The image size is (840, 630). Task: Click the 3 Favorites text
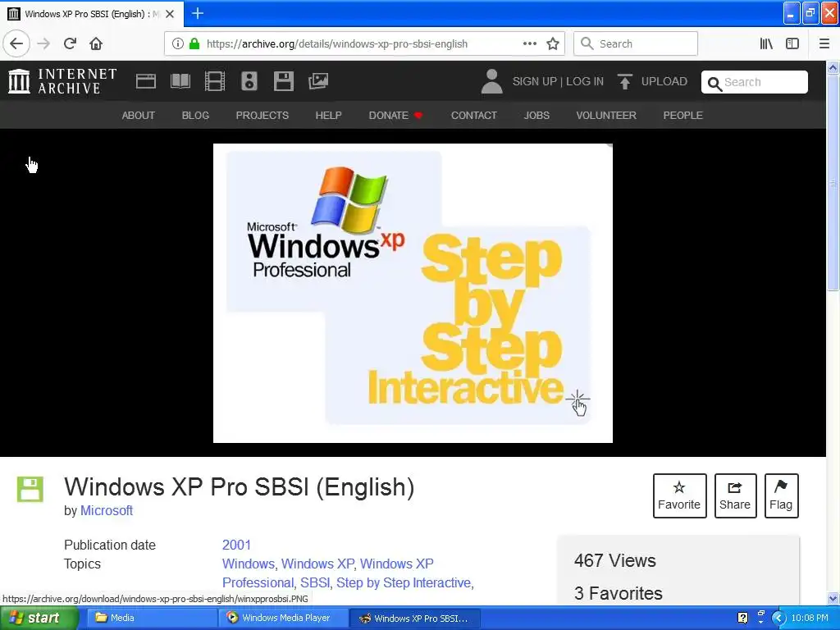(619, 593)
